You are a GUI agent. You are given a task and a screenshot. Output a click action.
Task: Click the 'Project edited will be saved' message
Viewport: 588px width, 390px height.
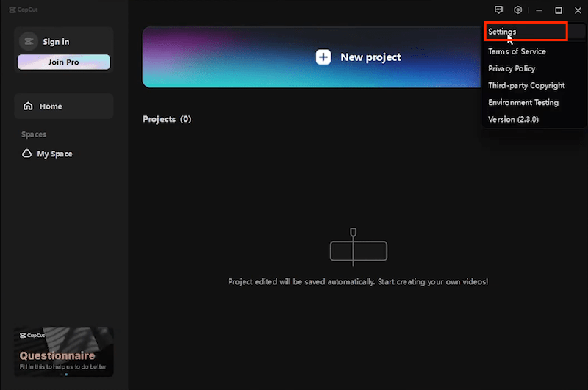pyautogui.click(x=358, y=282)
